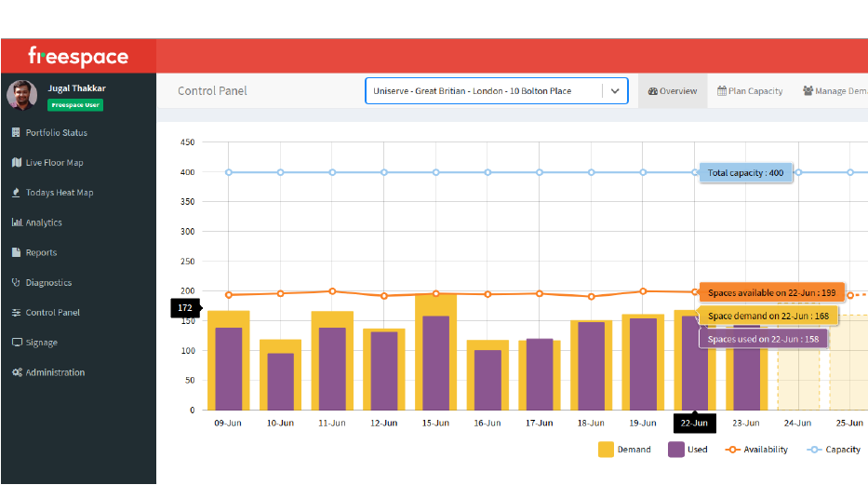Click the Reports document icon
This screenshot has width=868, height=485.
point(16,252)
